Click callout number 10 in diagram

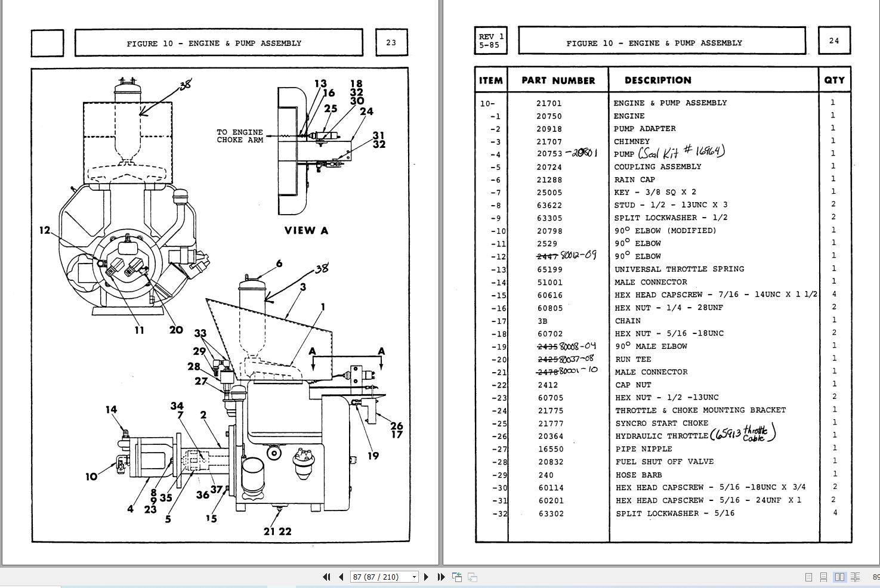pyautogui.click(x=91, y=476)
